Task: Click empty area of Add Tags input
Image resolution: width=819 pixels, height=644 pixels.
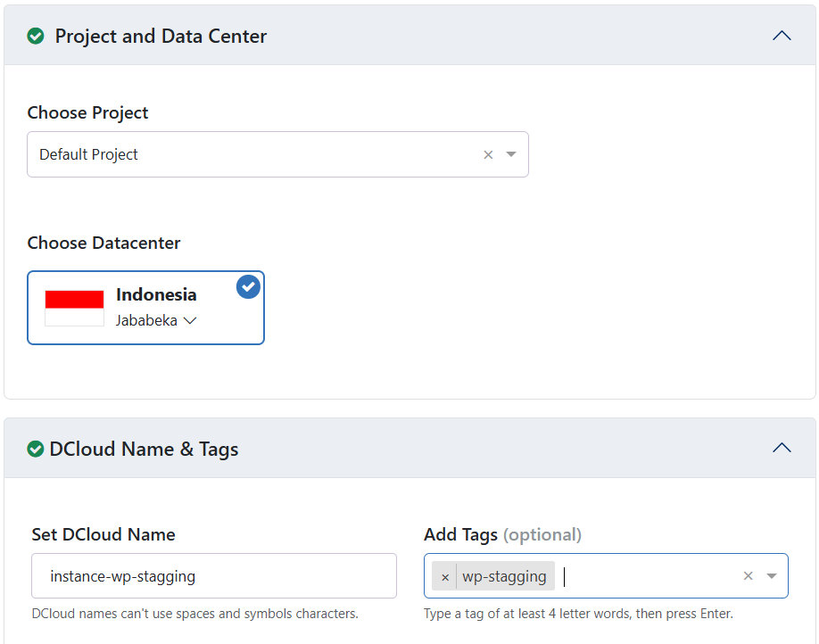Action: pos(651,576)
